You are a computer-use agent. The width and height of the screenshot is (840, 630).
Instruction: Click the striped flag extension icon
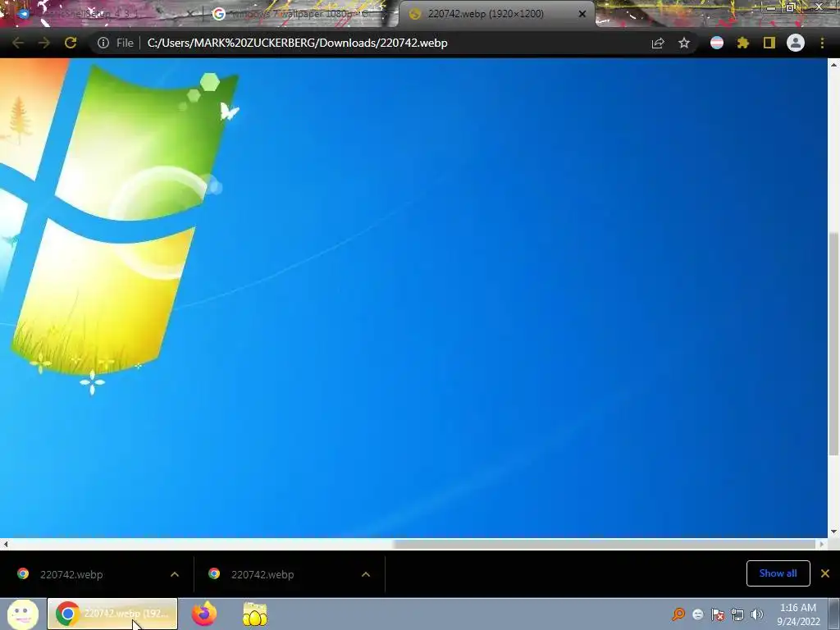click(717, 43)
